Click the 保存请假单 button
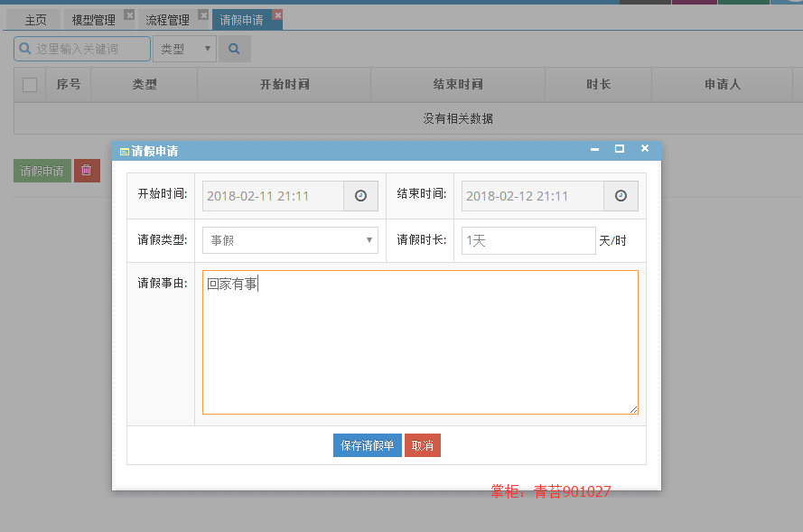 (368, 445)
